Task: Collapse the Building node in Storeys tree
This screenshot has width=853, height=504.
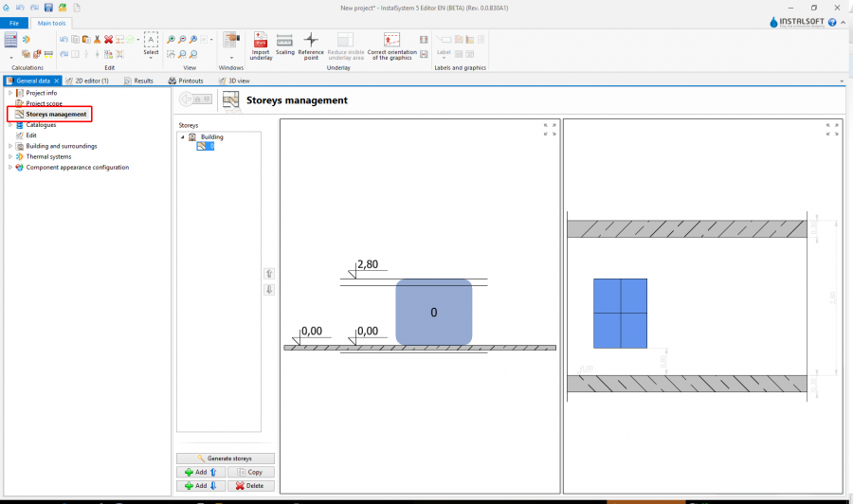Action: tap(182, 137)
